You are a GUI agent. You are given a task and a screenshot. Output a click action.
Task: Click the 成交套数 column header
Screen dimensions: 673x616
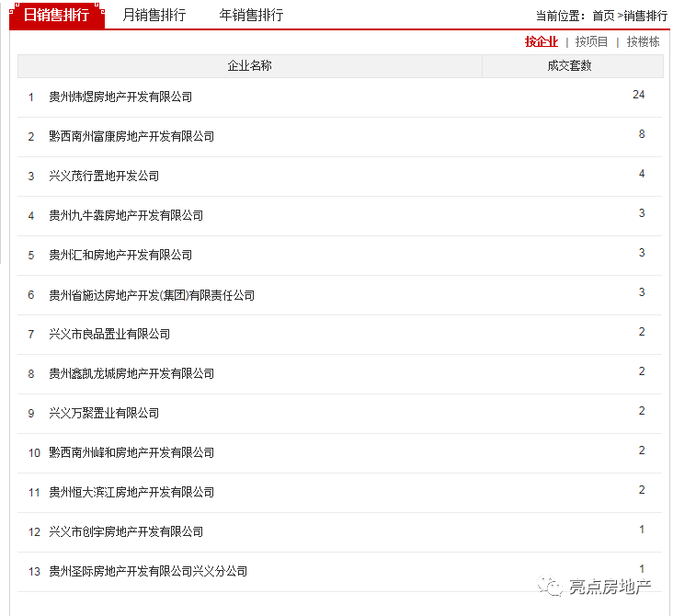573,65
